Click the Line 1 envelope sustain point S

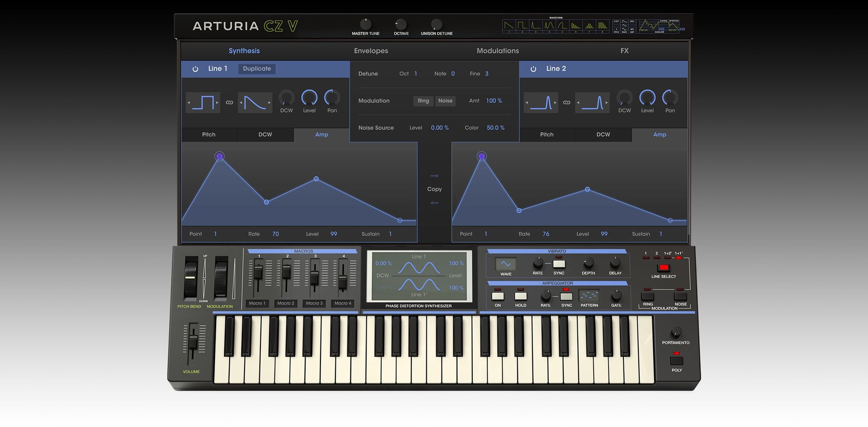coord(219,156)
